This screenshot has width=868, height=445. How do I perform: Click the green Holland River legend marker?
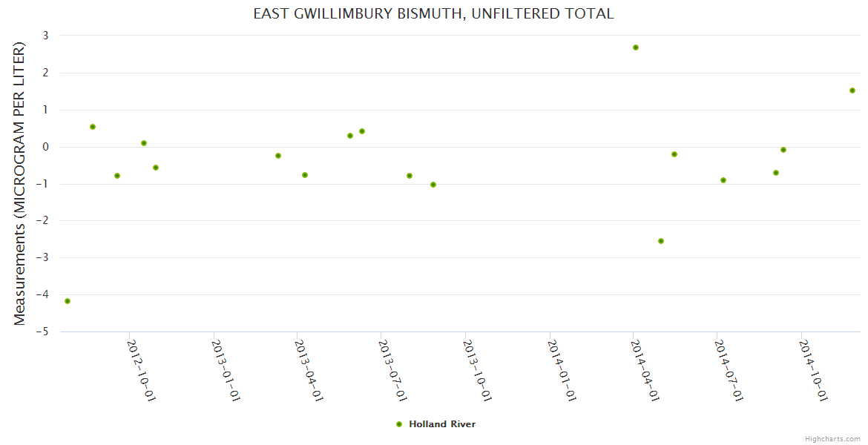click(x=399, y=424)
